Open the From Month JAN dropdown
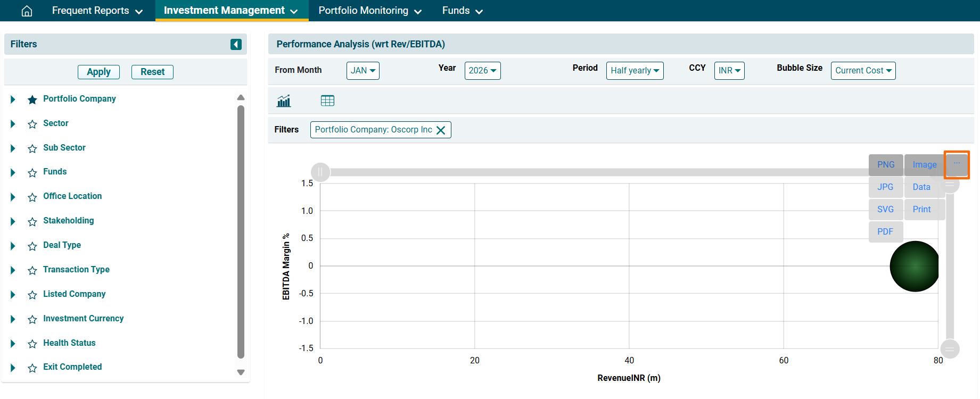This screenshot has width=980, height=399. click(363, 70)
